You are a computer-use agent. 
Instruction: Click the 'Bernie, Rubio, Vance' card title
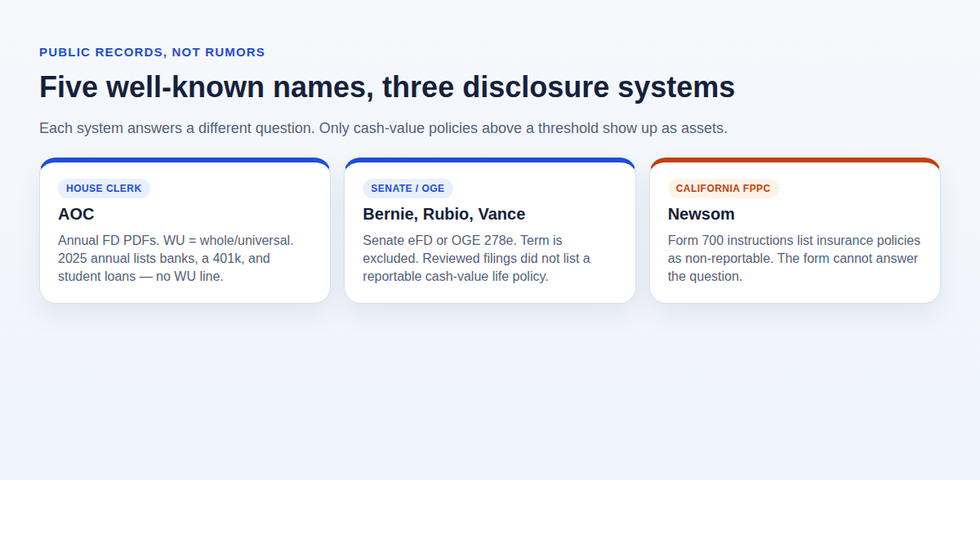click(x=443, y=214)
